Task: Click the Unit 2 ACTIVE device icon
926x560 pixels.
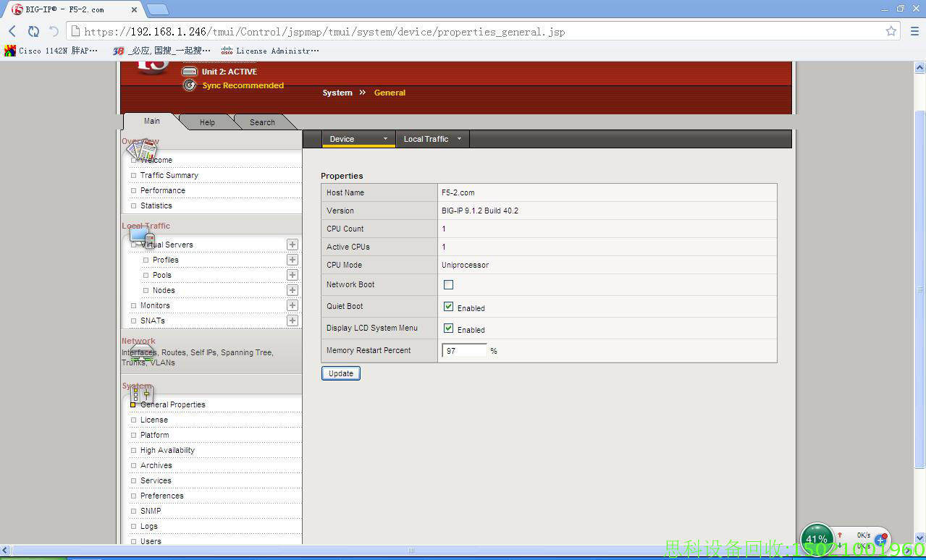Action: tap(189, 72)
